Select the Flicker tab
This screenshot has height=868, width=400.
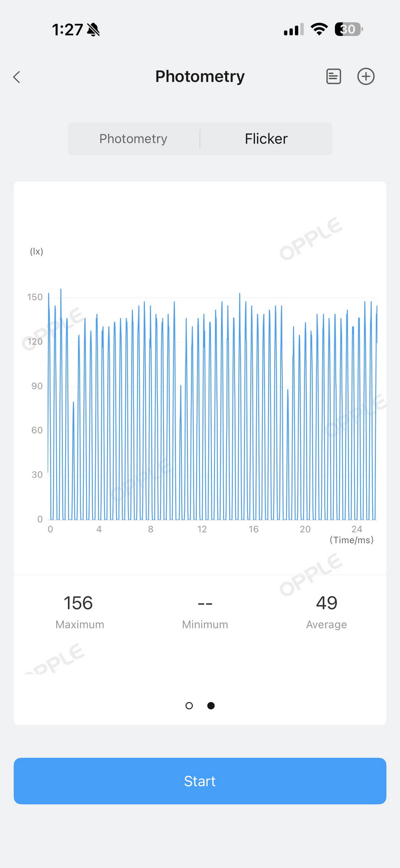point(266,139)
